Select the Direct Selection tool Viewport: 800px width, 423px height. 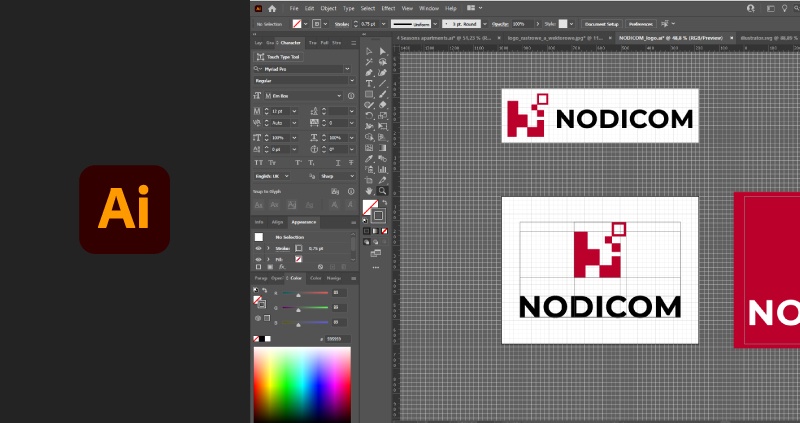382,51
